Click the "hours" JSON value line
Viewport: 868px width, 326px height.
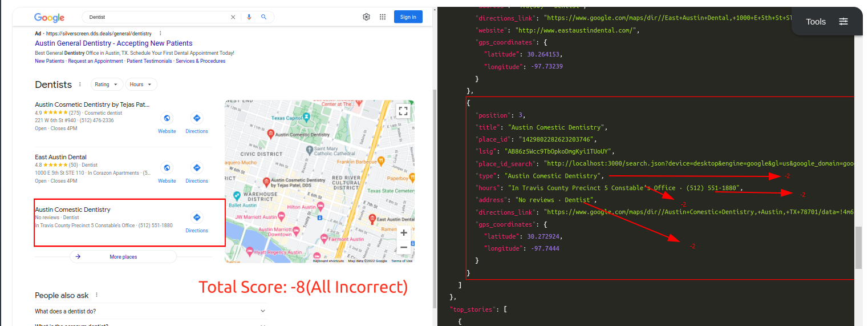tap(610, 188)
